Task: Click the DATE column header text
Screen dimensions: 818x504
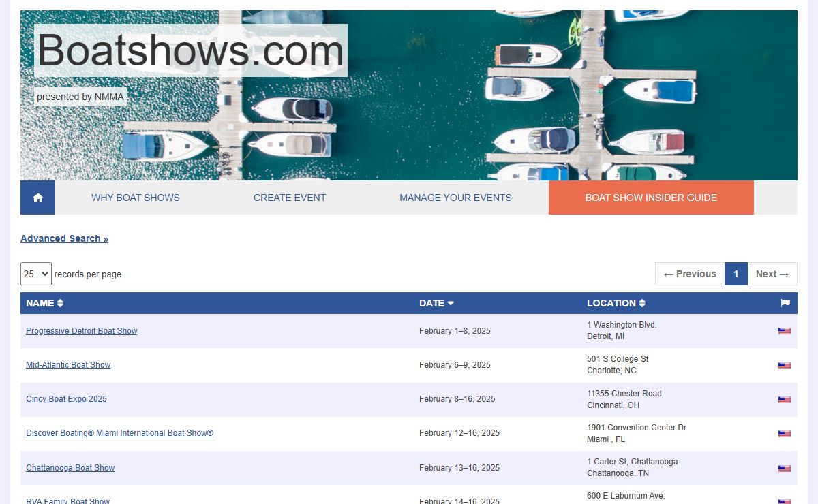Action: (x=431, y=303)
